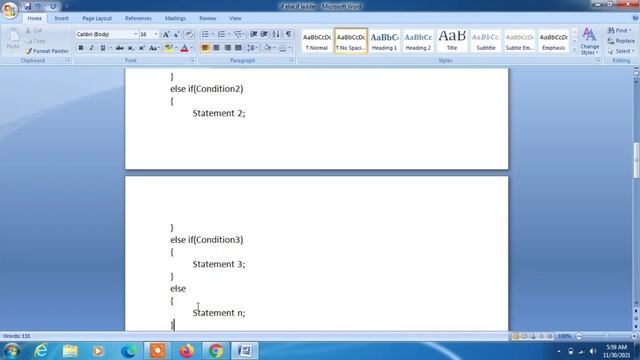Click the Decrease Indent icon
Screen dimensions: 640x360
pos(253,34)
